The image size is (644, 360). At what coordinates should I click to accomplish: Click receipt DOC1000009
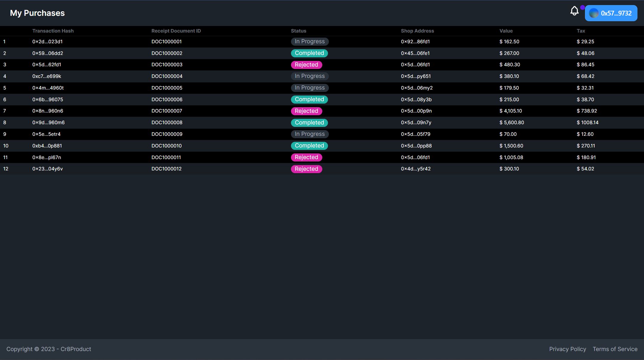(167, 134)
